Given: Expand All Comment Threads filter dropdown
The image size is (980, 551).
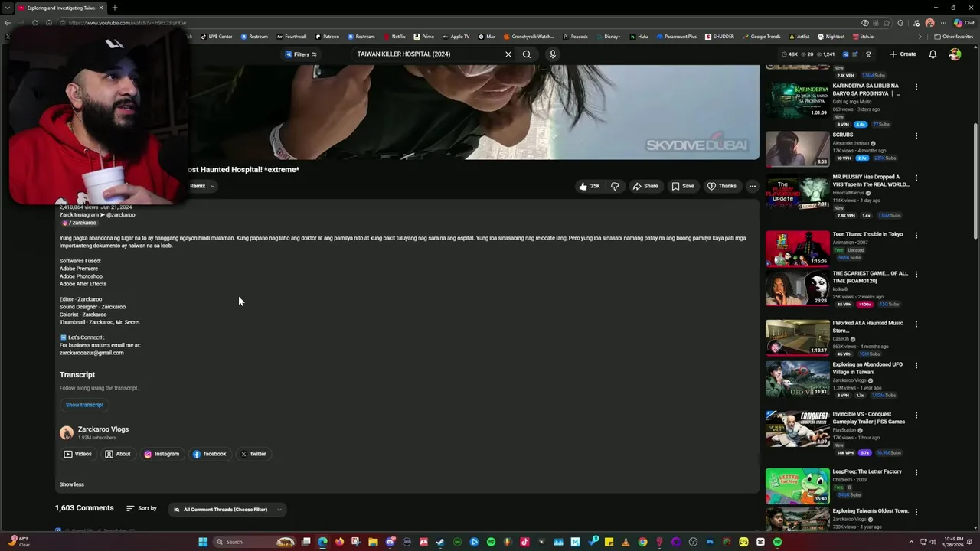Looking at the screenshot, I should coord(227,510).
